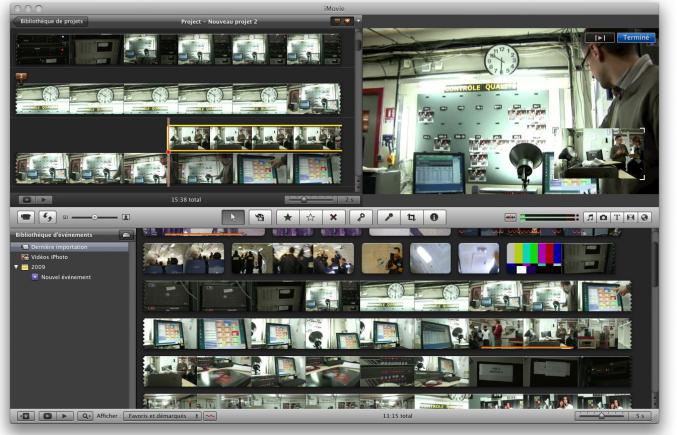Go back to Bibliothèque de projets

coord(51,21)
